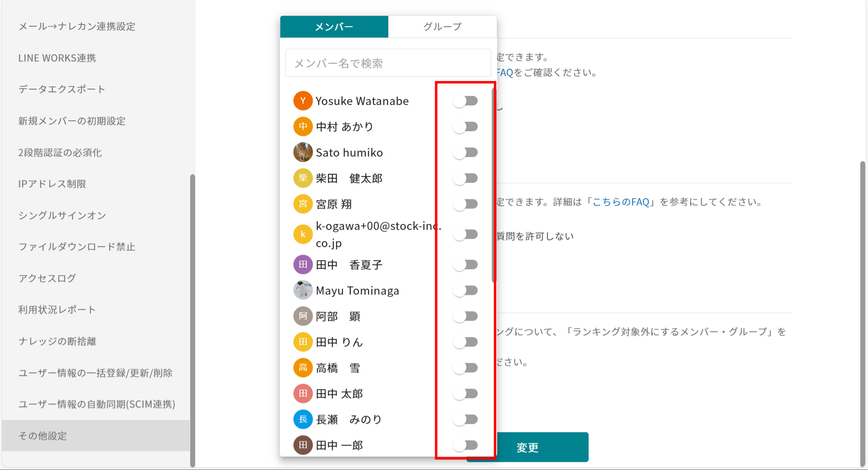Switch to the グループ tab
The width and height of the screenshot is (868, 470).
tap(442, 27)
